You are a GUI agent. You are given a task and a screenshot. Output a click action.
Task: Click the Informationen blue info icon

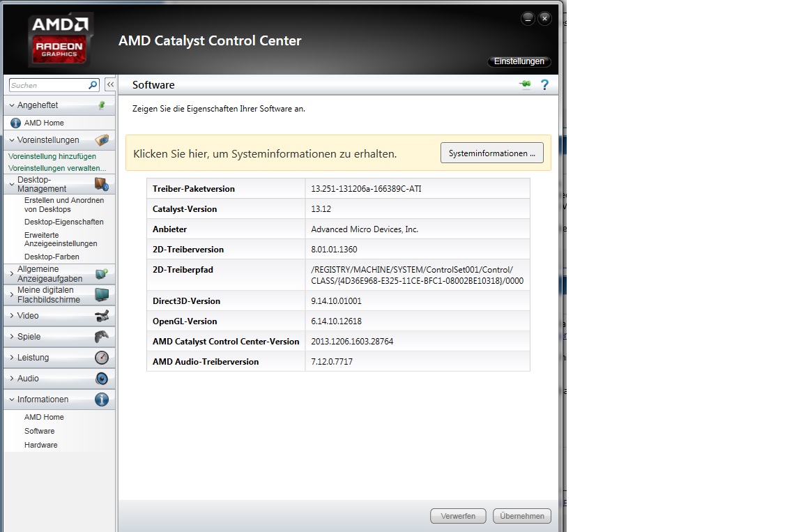click(102, 400)
